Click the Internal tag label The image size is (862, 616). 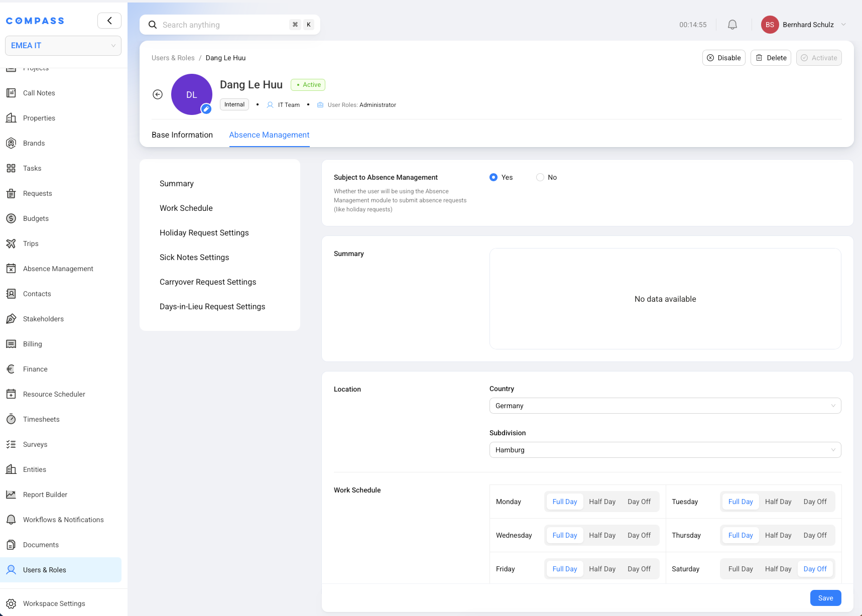(234, 104)
